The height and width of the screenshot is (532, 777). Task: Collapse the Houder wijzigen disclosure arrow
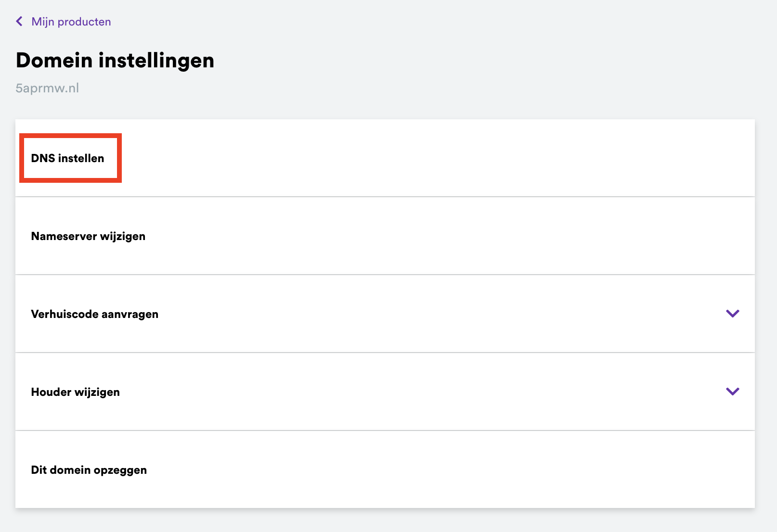tap(732, 392)
